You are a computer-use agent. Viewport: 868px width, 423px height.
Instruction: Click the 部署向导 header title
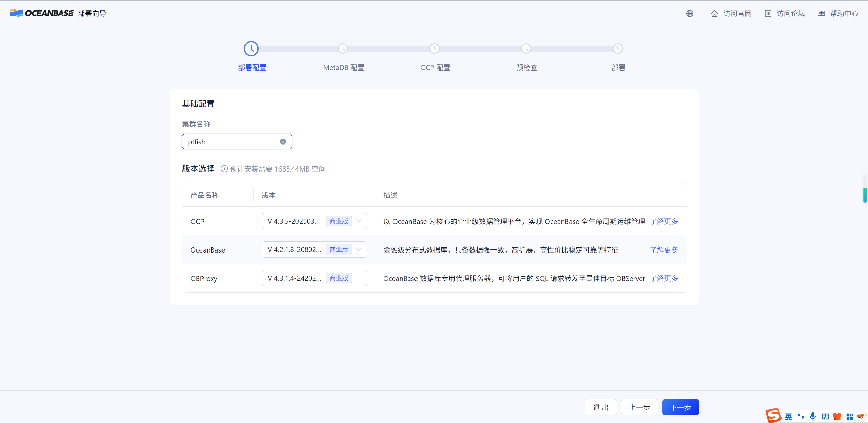(x=92, y=13)
